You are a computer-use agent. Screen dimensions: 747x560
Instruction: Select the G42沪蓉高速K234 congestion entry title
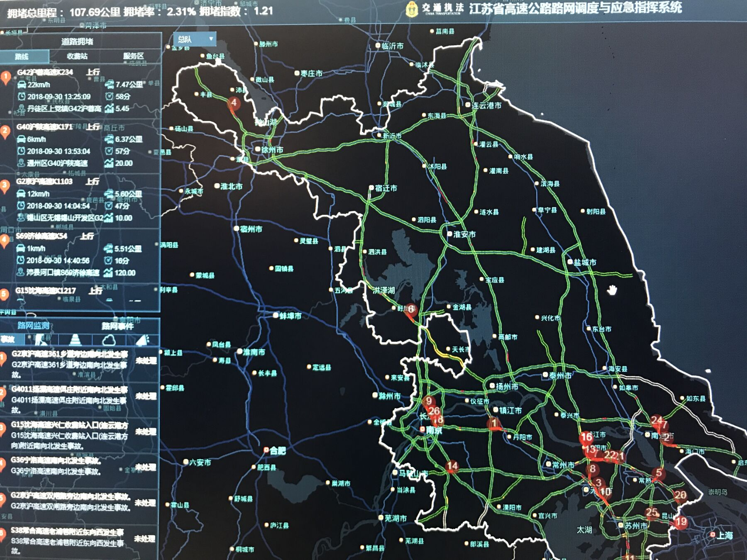45,72
